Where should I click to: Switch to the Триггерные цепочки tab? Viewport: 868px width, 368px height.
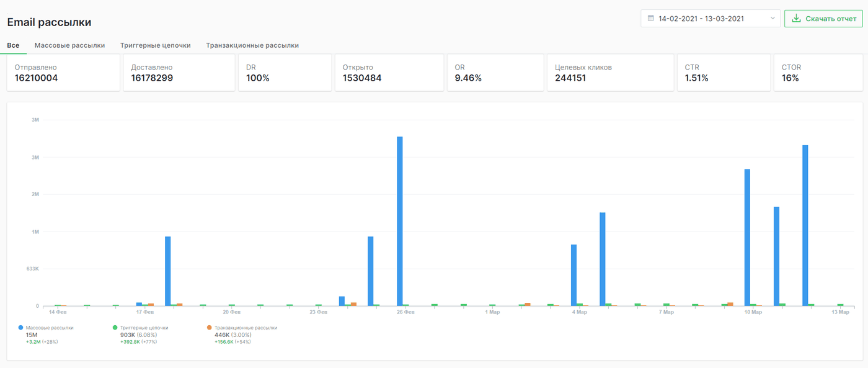pyautogui.click(x=155, y=45)
